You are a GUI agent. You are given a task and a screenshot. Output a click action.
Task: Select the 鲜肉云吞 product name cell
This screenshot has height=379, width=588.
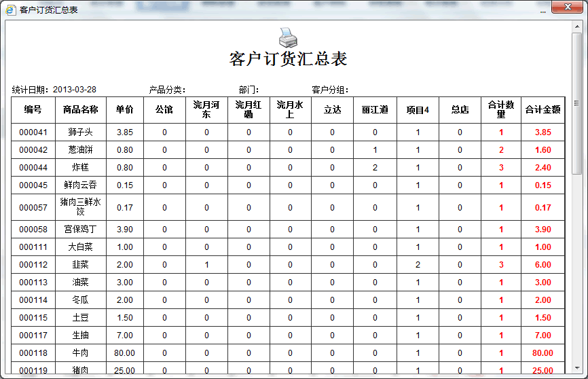[81, 185]
